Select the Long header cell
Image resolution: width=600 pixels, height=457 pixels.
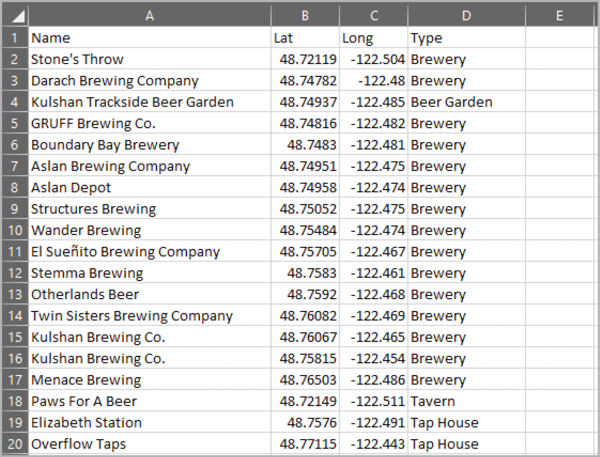pyautogui.click(x=373, y=38)
